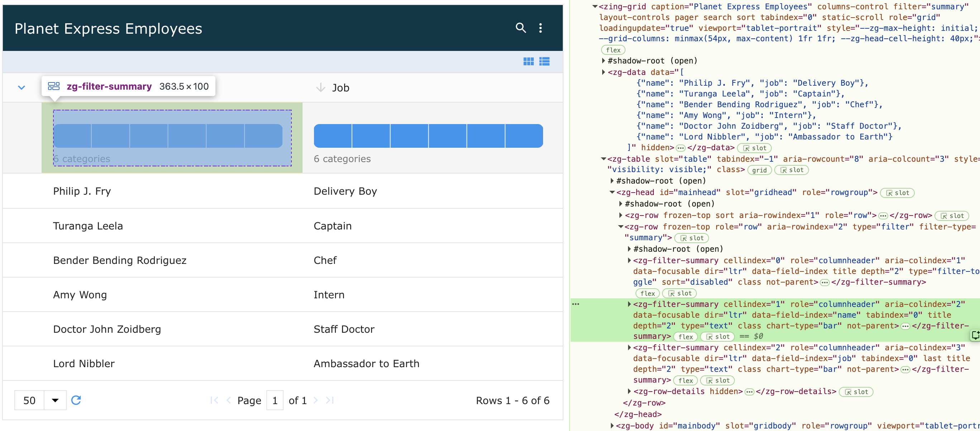Collapse the zing-grid element node

[x=595, y=6]
